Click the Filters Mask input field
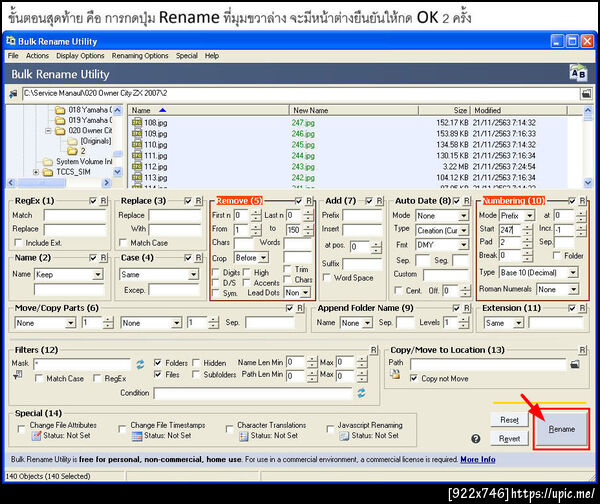 pos(82,364)
